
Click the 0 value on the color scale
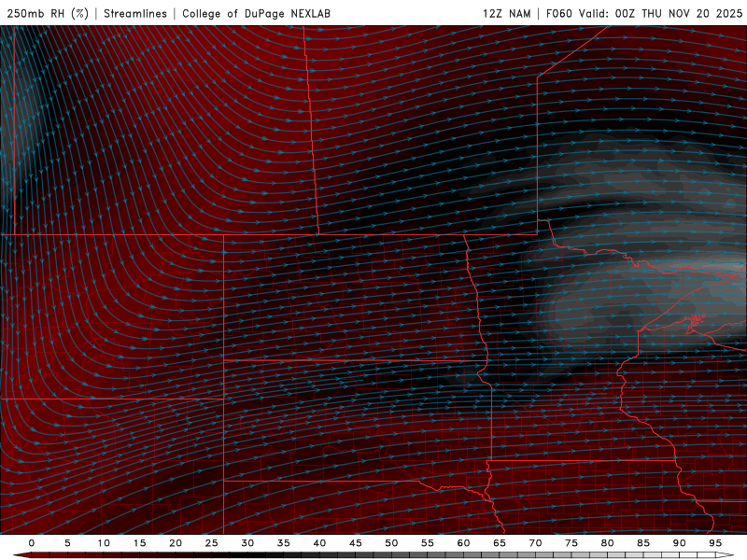coord(32,543)
